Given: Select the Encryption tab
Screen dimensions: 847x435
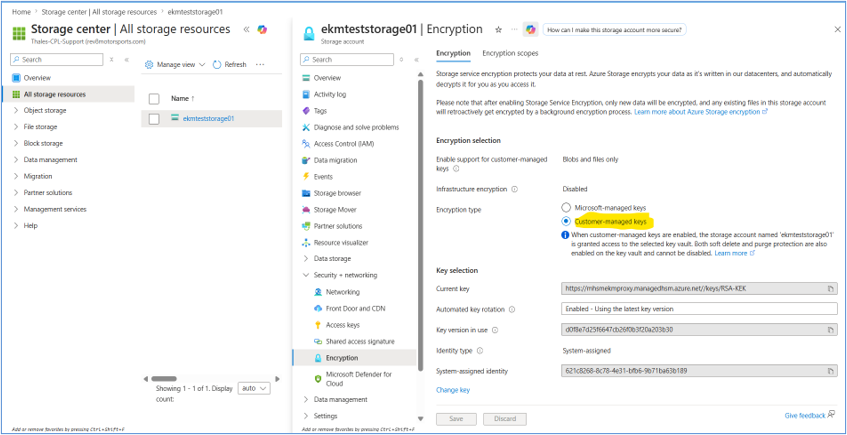Looking at the screenshot, I should (x=453, y=53).
